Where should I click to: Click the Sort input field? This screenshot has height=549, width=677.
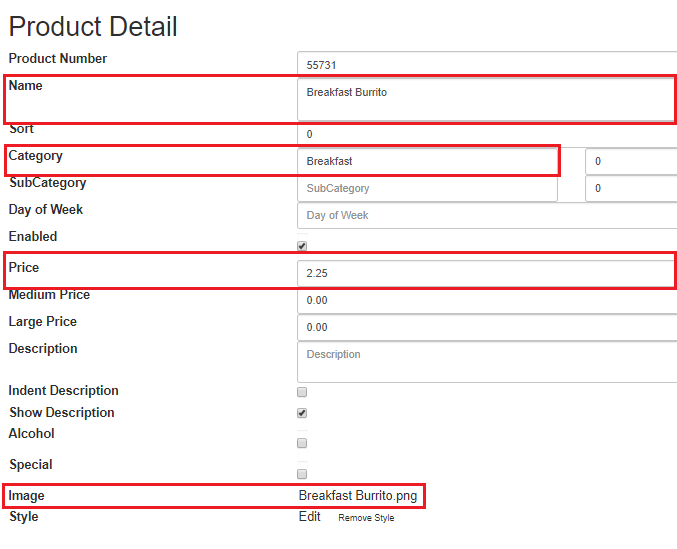487,134
